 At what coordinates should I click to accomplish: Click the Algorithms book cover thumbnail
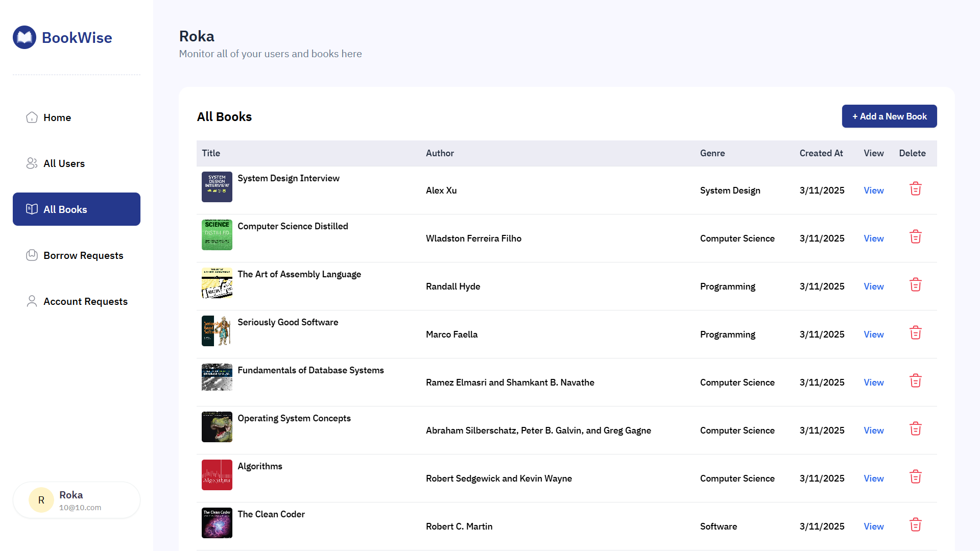coord(217,474)
